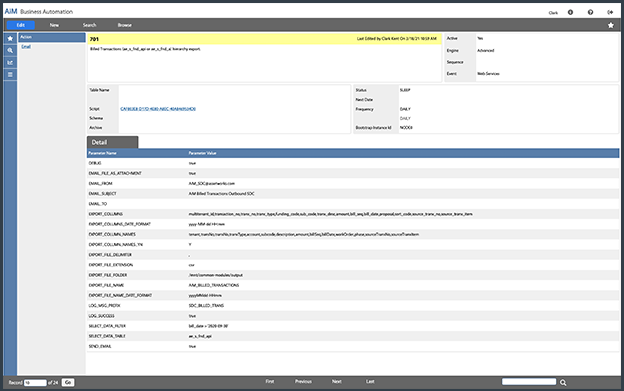Select the EXPORT_FILE_DELIMITER parameter name
Screen dimensions: 624x391
tap(110, 255)
